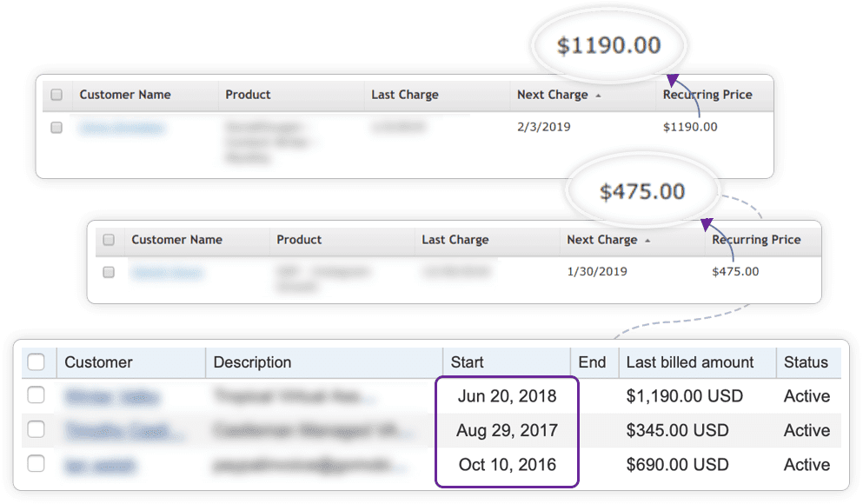The image size is (863, 504).
Task: Check row checkbox for $1190.00 recurring customer
Action: coord(56,128)
